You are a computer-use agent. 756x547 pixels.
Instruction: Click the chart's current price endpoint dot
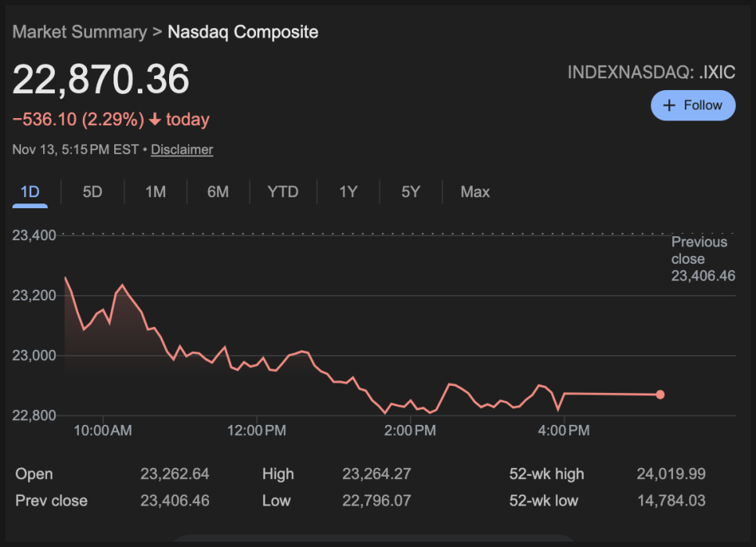point(660,394)
